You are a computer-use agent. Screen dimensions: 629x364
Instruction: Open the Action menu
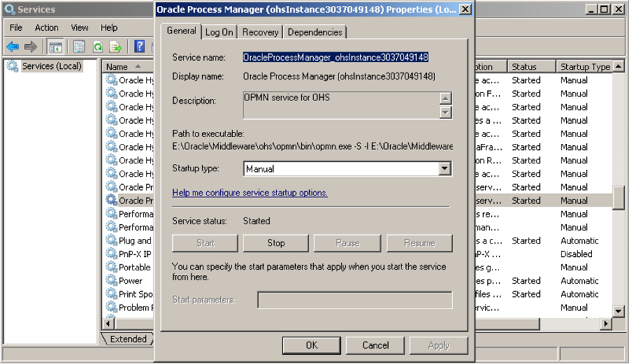coord(47,27)
